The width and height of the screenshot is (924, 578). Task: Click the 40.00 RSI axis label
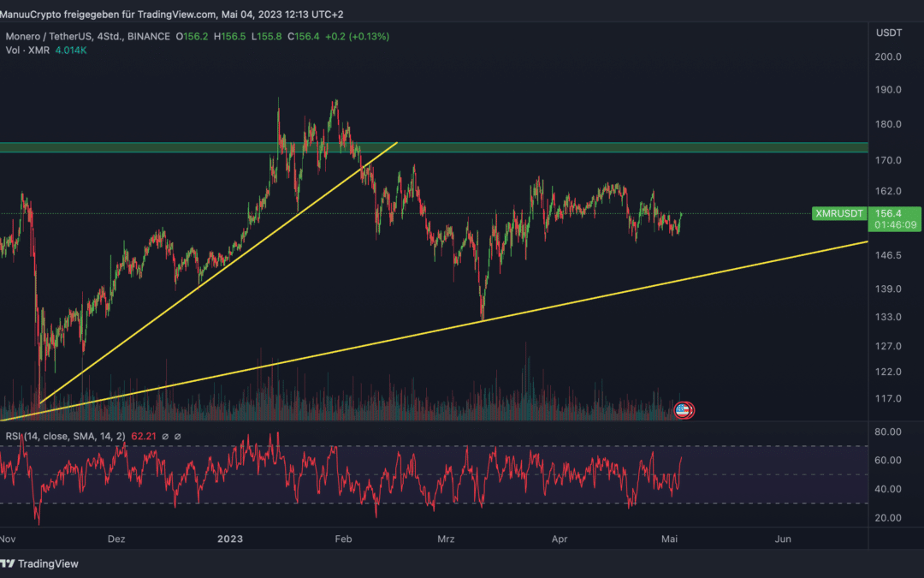click(888, 490)
